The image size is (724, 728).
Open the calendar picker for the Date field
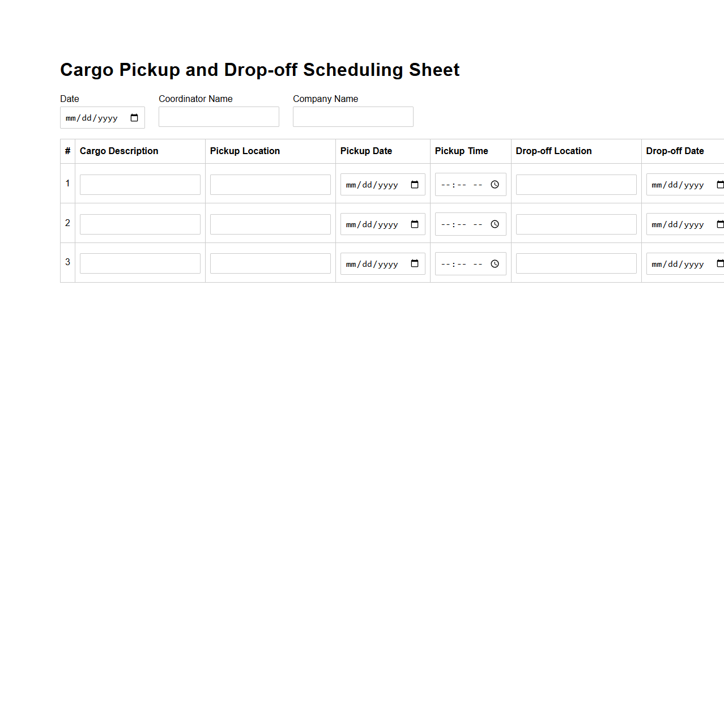134,117
